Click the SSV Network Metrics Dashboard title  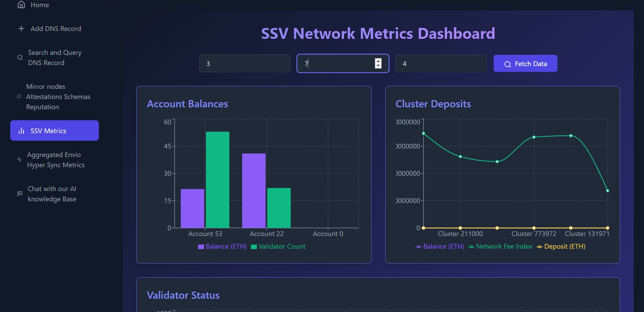[x=378, y=33]
